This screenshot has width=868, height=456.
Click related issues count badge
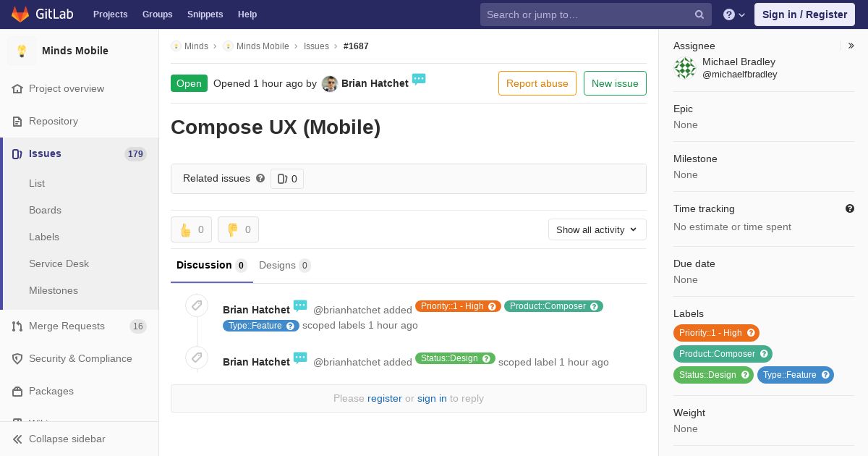pyautogui.click(x=287, y=179)
